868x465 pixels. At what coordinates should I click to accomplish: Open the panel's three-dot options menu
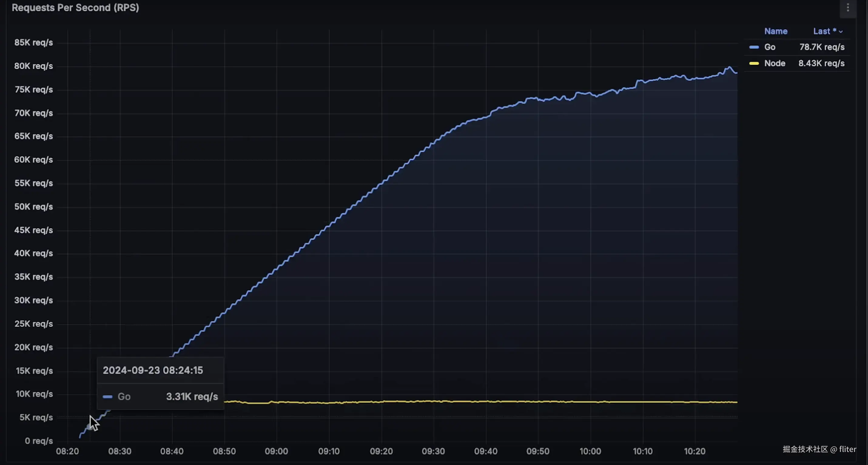[x=847, y=8]
